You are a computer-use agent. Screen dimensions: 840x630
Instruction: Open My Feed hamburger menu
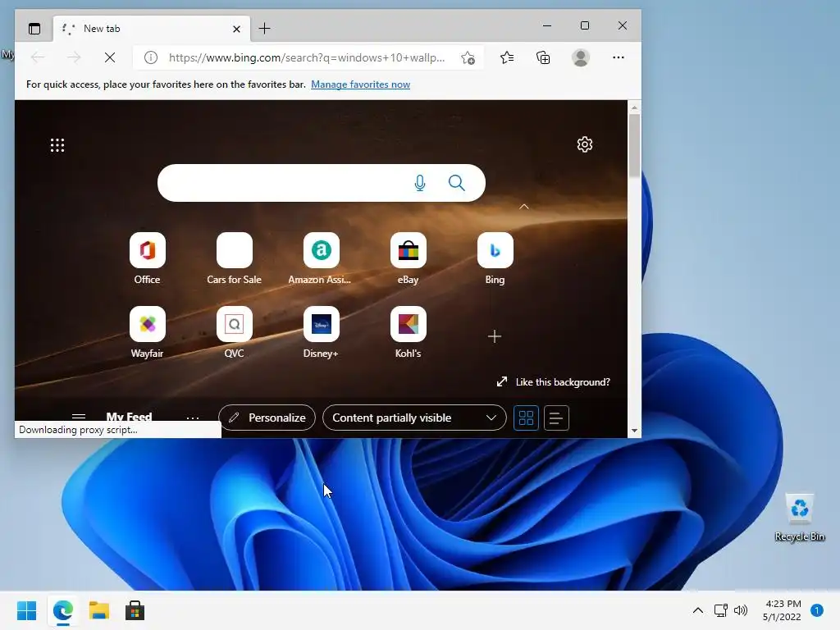79,417
